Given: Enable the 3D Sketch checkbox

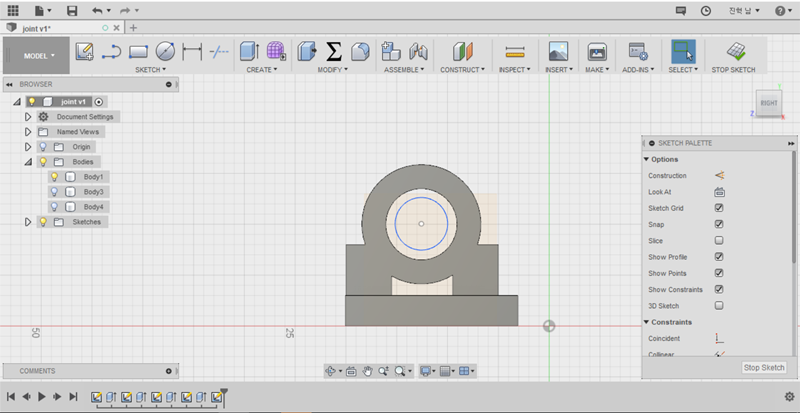Looking at the screenshot, I should pos(719,305).
